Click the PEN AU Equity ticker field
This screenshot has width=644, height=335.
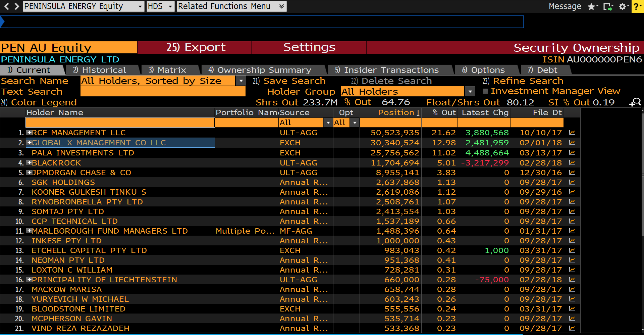pyautogui.click(x=69, y=47)
